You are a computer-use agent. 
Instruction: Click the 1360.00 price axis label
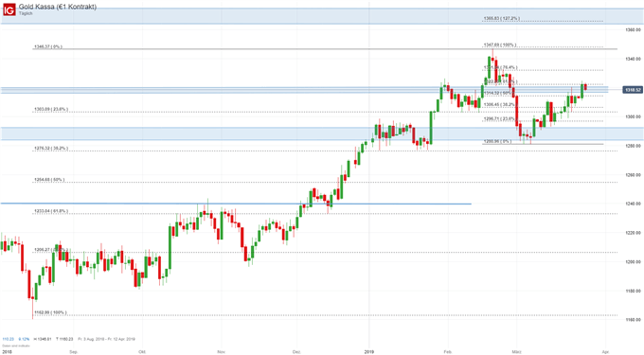pos(633,30)
